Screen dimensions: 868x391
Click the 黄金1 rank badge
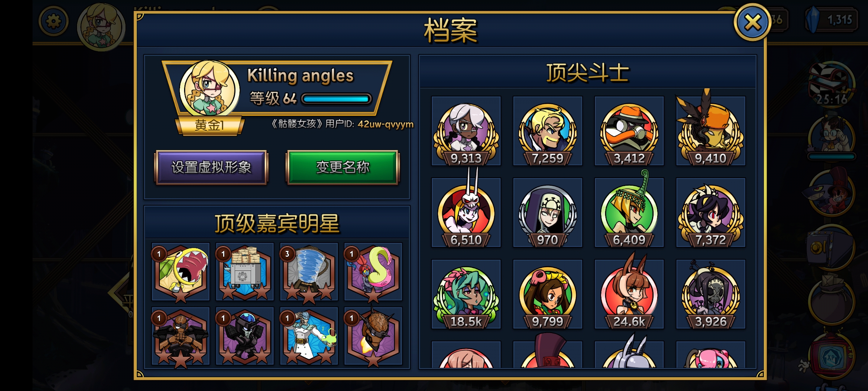(209, 126)
